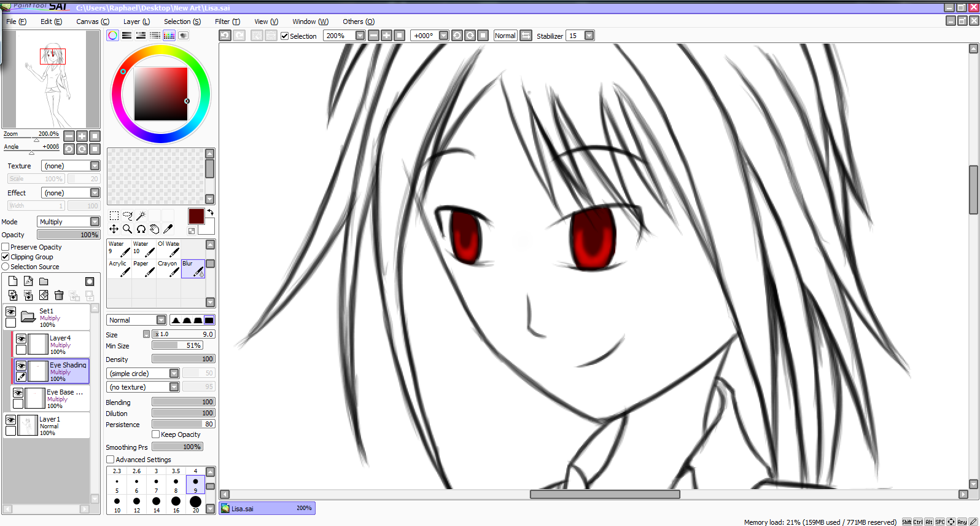Open the layer blending Mode dropdown
Viewport: 980px width, 526px height.
(95, 222)
